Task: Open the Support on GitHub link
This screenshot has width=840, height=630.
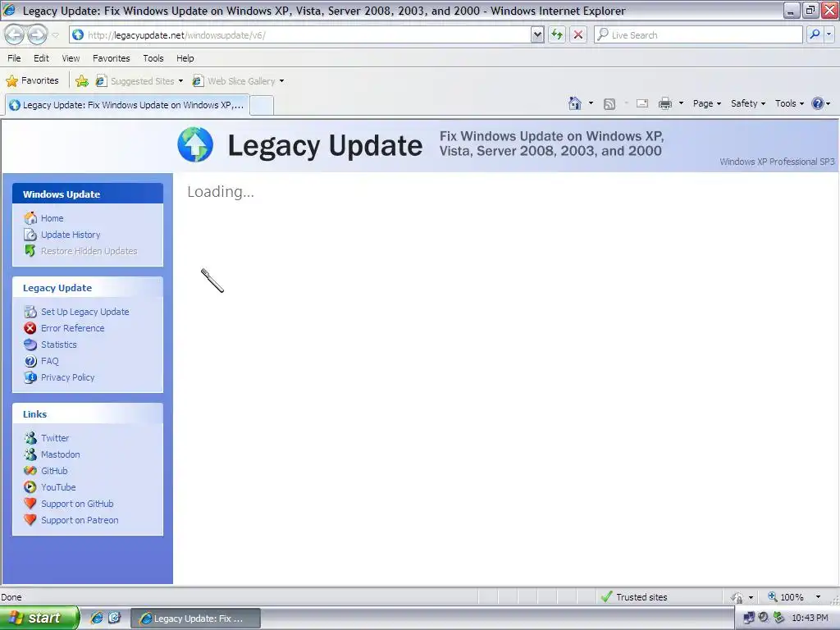Action: 77,504
